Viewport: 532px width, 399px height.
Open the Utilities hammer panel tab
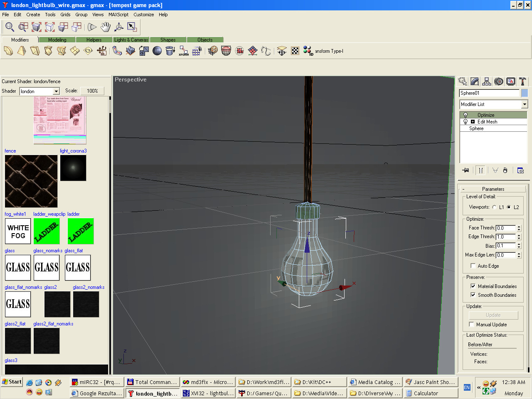[522, 81]
